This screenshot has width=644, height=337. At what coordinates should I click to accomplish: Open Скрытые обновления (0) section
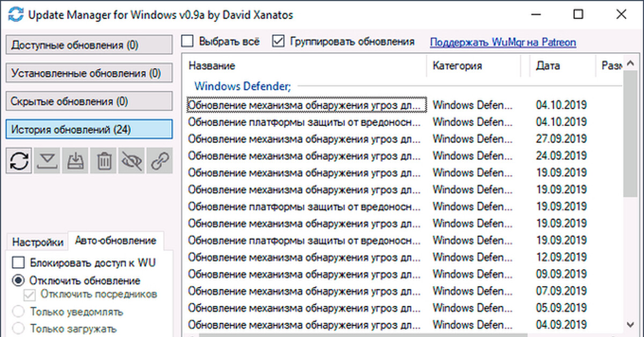89,101
